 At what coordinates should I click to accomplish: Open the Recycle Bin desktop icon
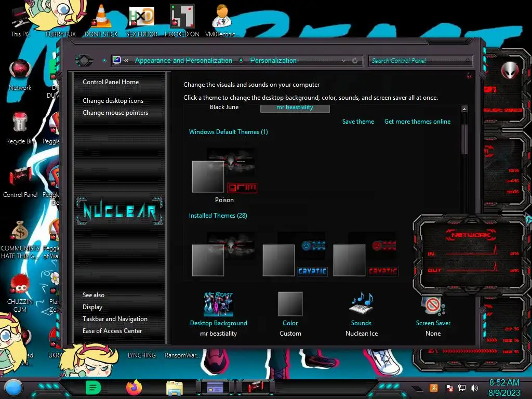(x=20, y=128)
